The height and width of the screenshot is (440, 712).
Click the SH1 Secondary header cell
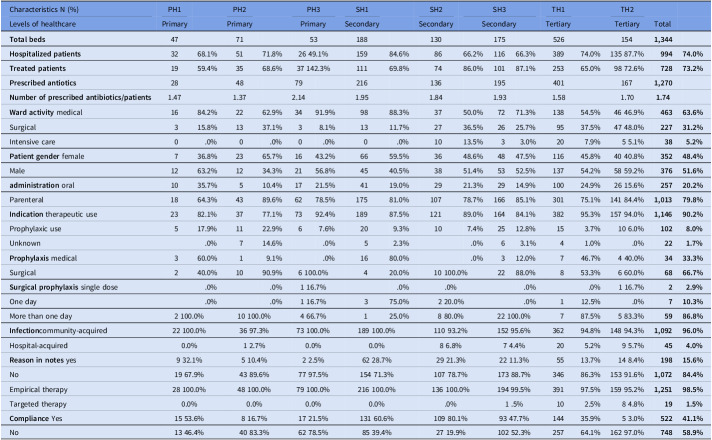tap(362, 24)
